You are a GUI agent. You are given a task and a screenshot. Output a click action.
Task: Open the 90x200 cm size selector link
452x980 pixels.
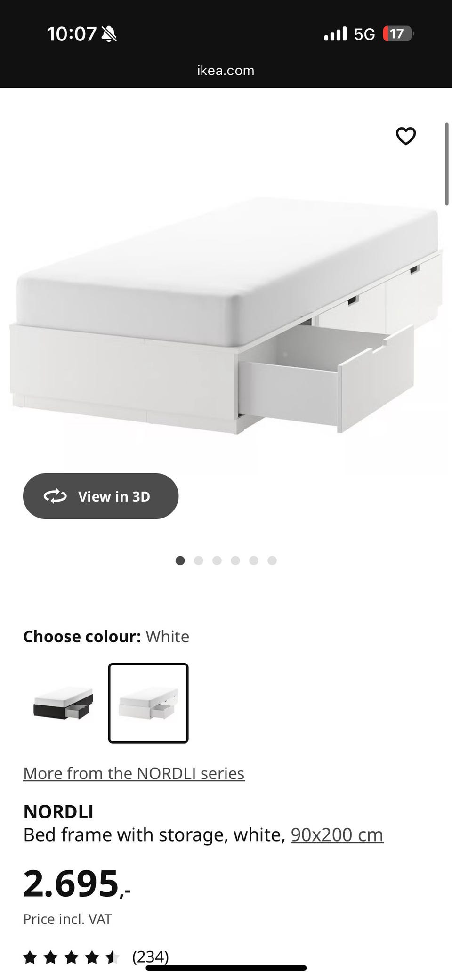337,834
